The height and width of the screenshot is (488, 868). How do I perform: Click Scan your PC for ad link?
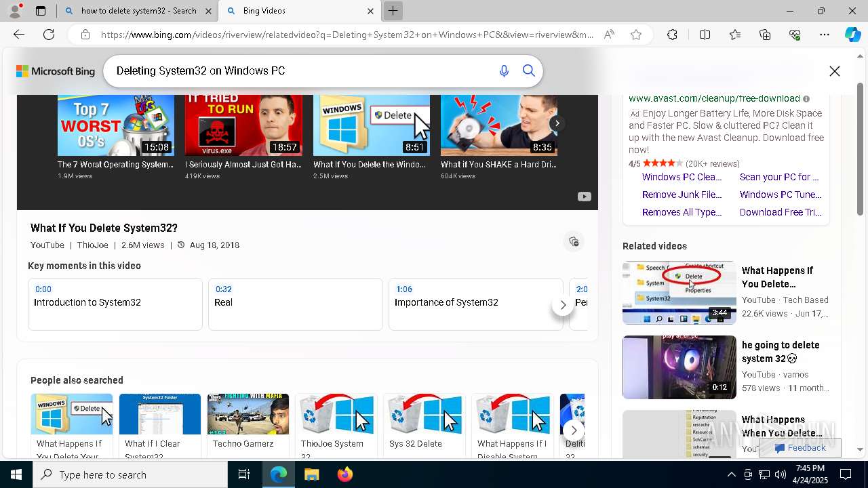coord(779,177)
